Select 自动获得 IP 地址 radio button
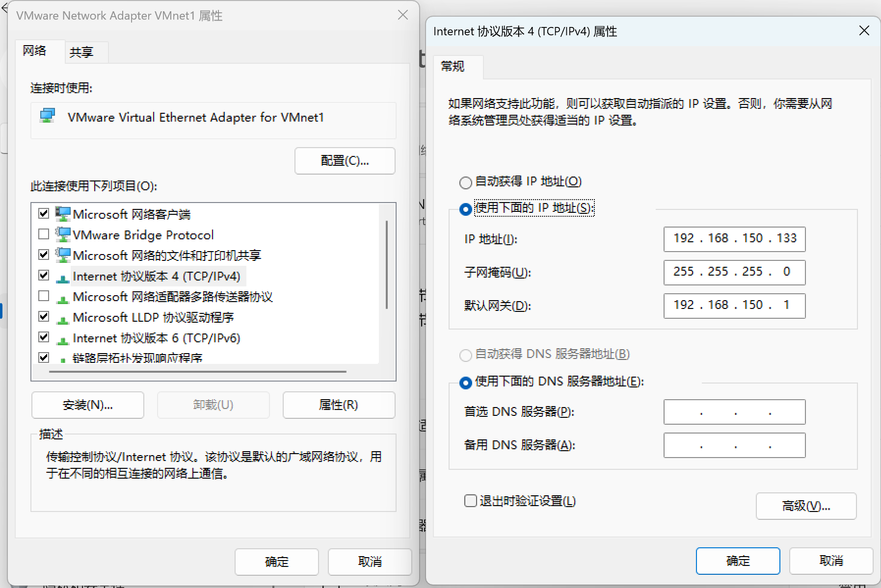Screen dimensions: 881x588 pyautogui.click(x=465, y=183)
